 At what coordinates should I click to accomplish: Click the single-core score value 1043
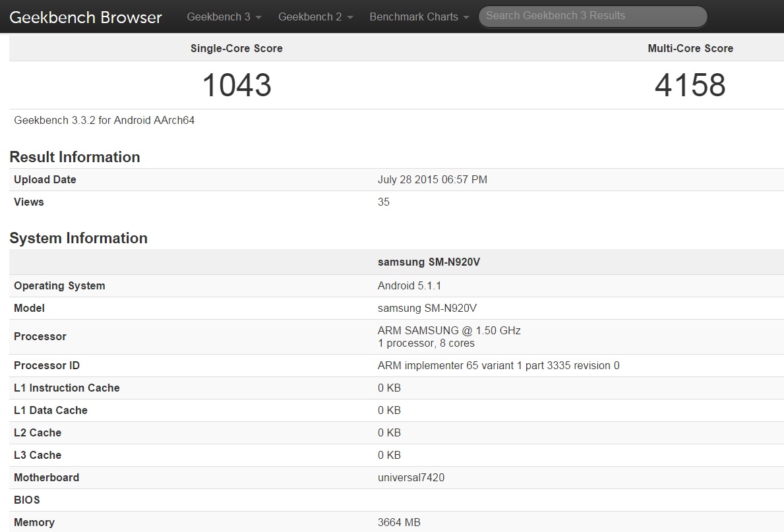tap(237, 85)
